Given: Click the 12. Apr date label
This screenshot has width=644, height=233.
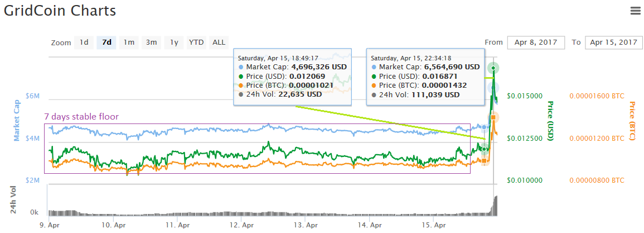Looking at the screenshot, I should (x=241, y=226).
